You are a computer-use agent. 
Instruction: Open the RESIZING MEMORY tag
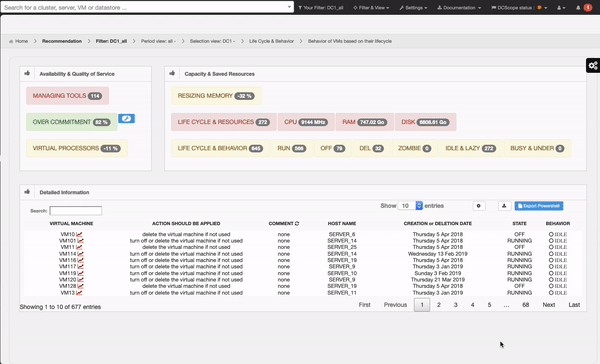click(216, 96)
